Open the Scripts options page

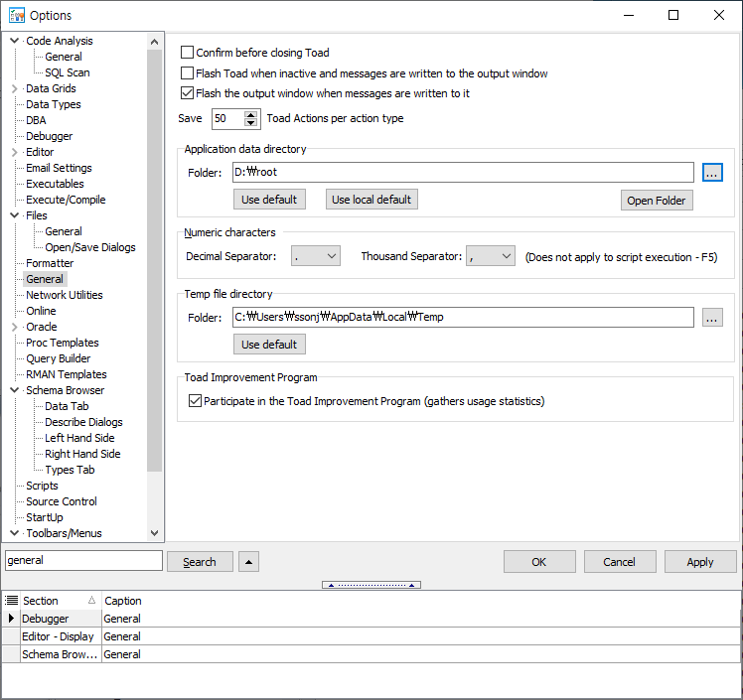coord(42,486)
